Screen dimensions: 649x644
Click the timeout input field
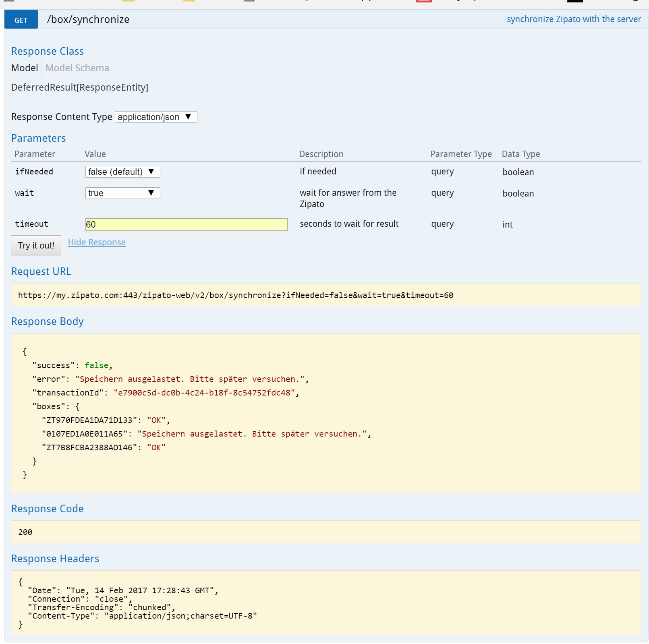[186, 224]
